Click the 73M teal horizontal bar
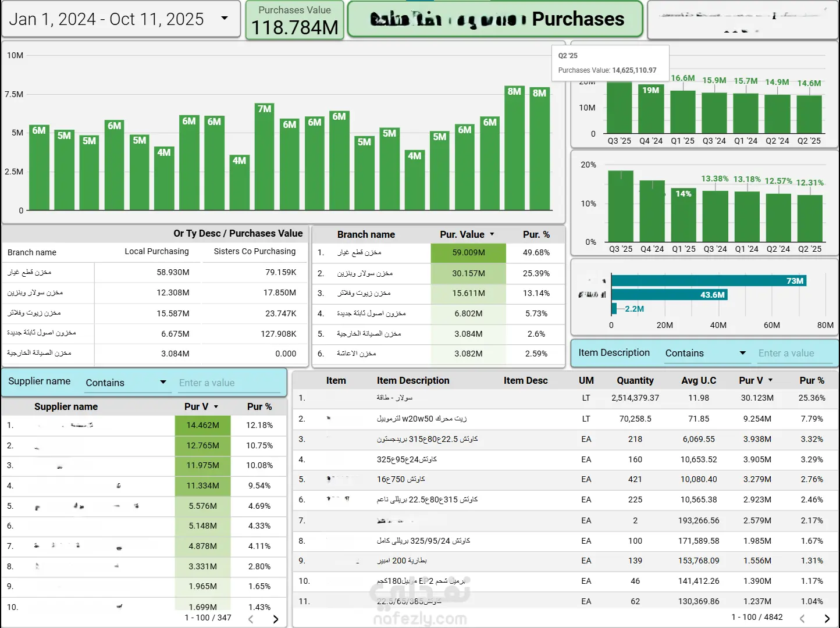 tap(709, 281)
